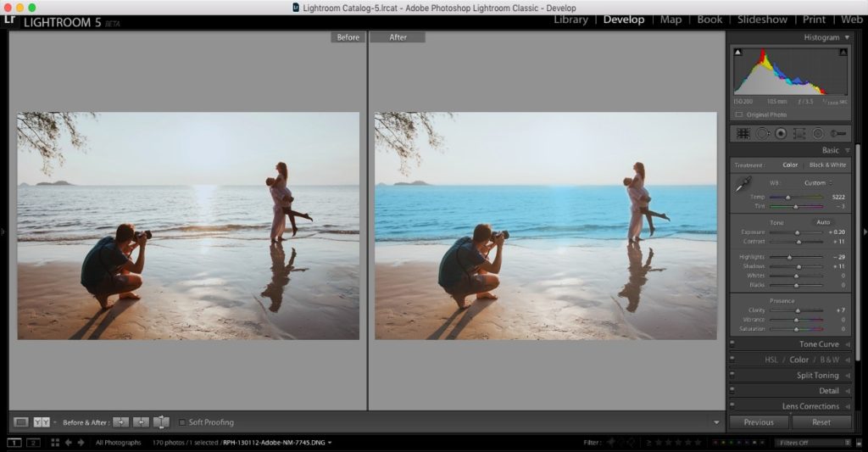This screenshot has width=868, height=452.
Task: Click the After photo preview
Action: tap(546, 226)
